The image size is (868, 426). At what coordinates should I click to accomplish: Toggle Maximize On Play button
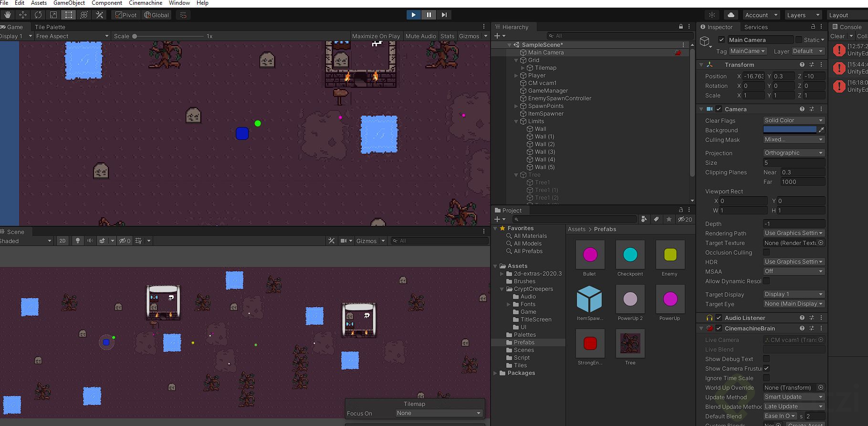pyautogui.click(x=376, y=36)
